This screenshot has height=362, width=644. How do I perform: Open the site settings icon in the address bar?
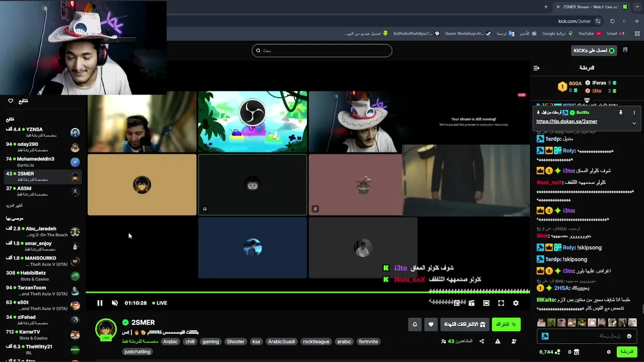(x=598, y=21)
